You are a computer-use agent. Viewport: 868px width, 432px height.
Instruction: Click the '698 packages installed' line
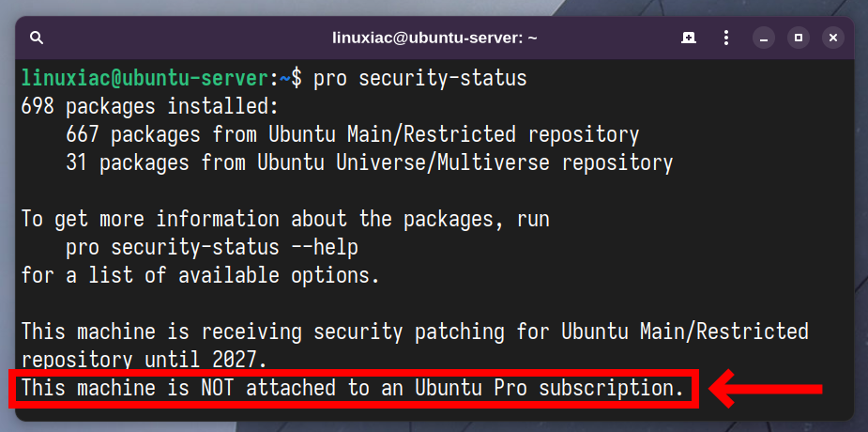pos(149,106)
